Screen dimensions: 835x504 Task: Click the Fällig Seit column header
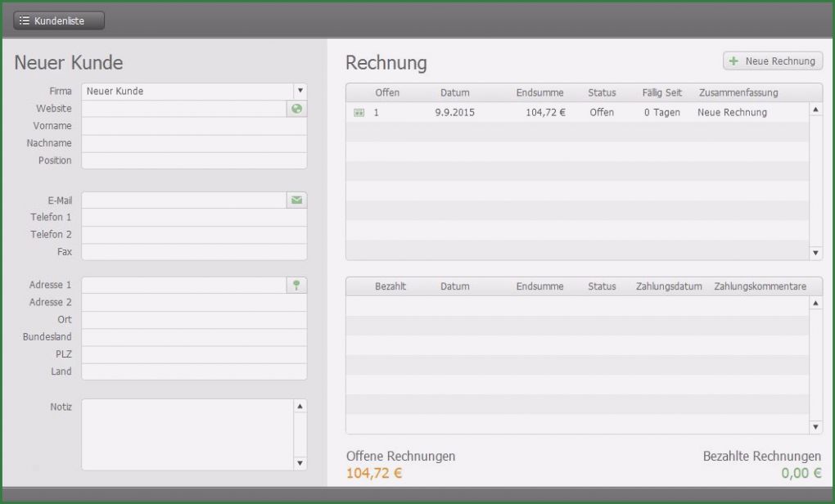point(661,92)
